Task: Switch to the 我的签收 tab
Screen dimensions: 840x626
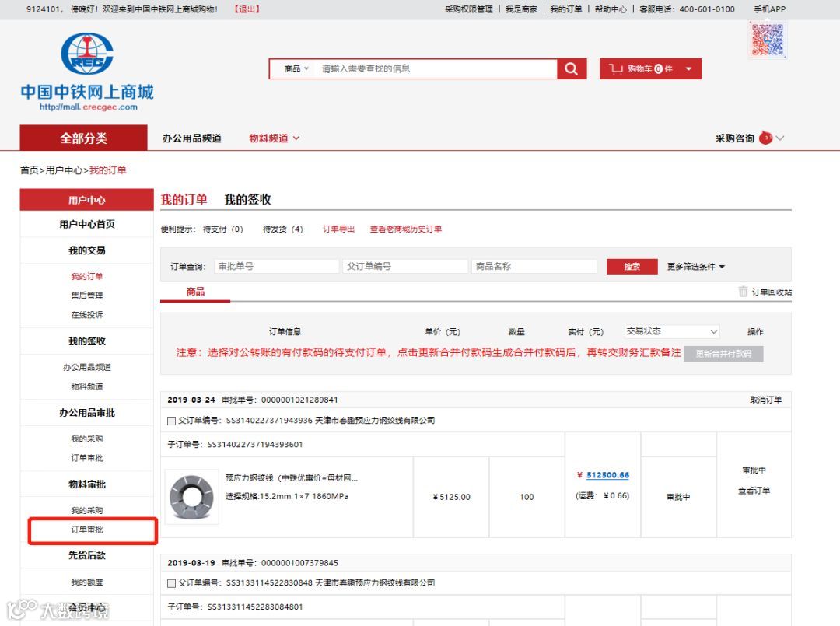Action: point(247,199)
